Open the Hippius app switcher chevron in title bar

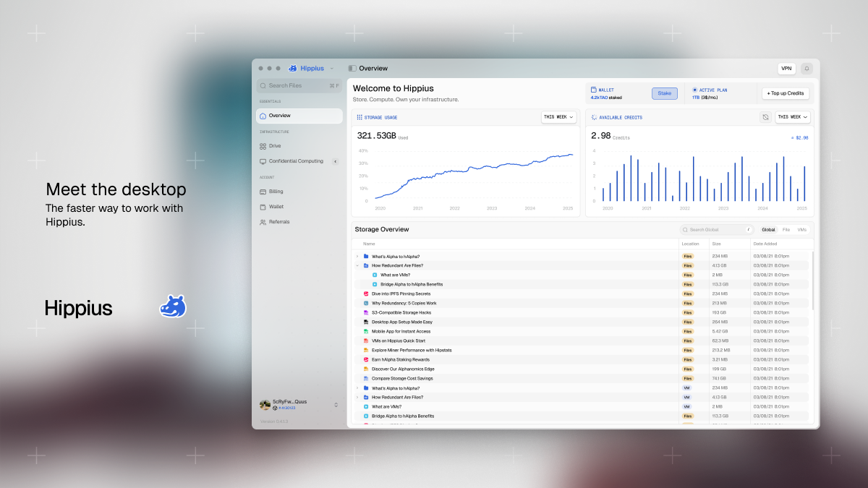[x=332, y=69]
